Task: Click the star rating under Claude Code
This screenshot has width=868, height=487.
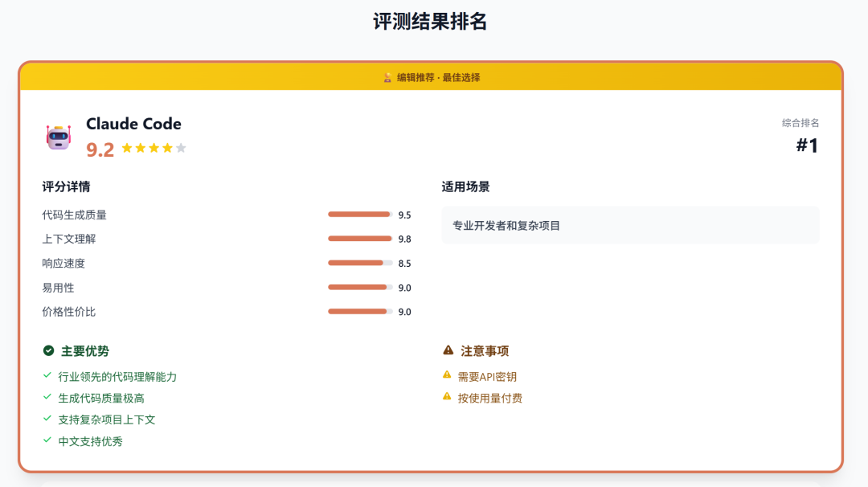Action: pos(154,149)
